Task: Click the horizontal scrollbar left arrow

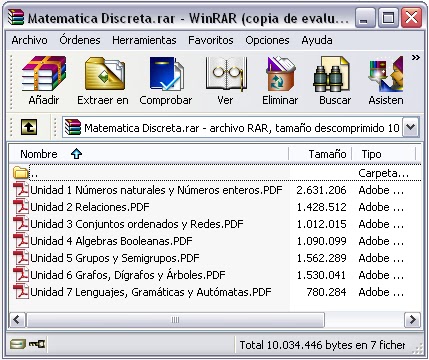Action: coord(17,320)
